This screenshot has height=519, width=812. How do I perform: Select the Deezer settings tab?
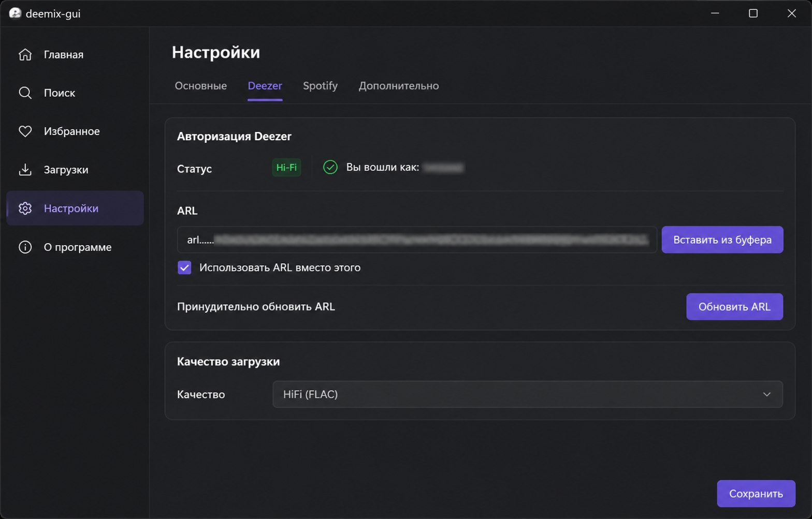(x=265, y=86)
